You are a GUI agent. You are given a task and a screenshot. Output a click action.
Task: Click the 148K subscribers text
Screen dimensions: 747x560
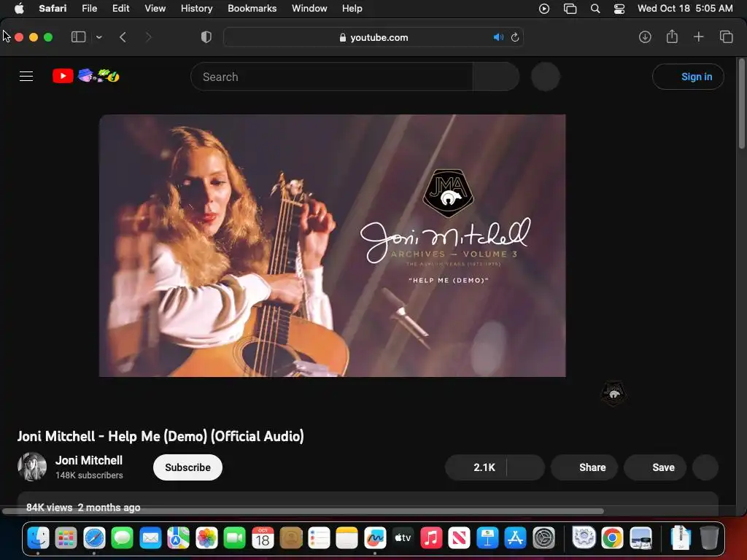click(89, 475)
